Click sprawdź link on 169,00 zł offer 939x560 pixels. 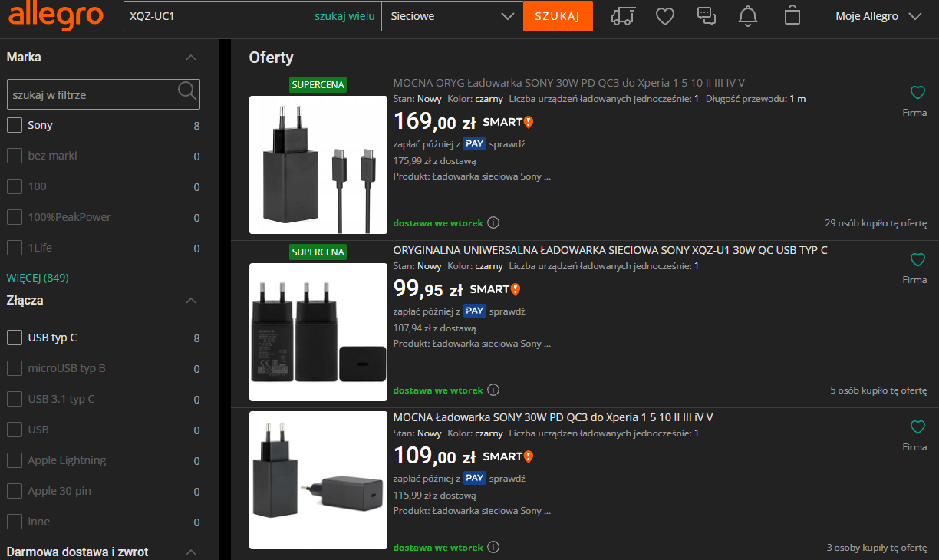[508, 143]
